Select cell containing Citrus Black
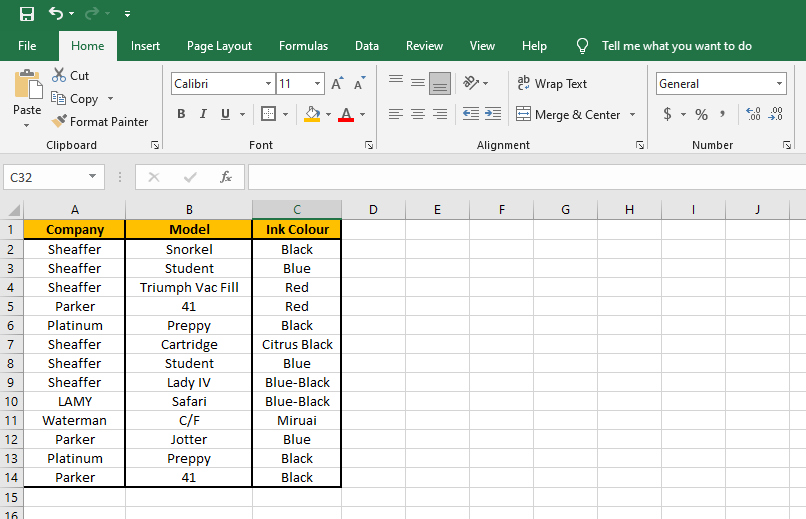The width and height of the screenshot is (806, 519). pos(297,344)
